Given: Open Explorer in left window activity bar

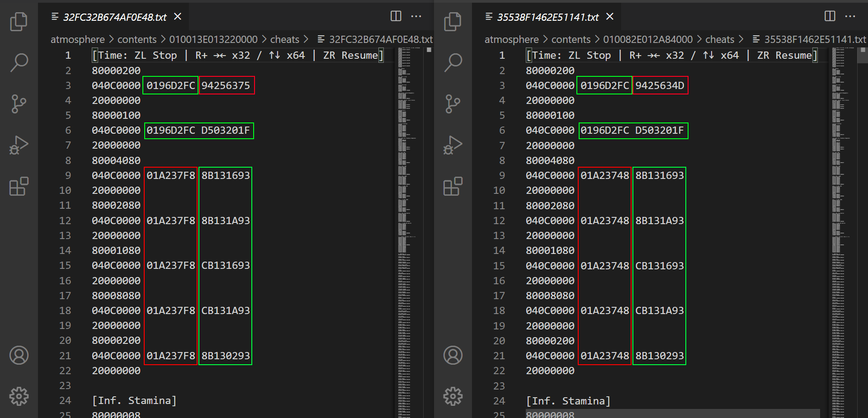Looking at the screenshot, I should [x=19, y=21].
